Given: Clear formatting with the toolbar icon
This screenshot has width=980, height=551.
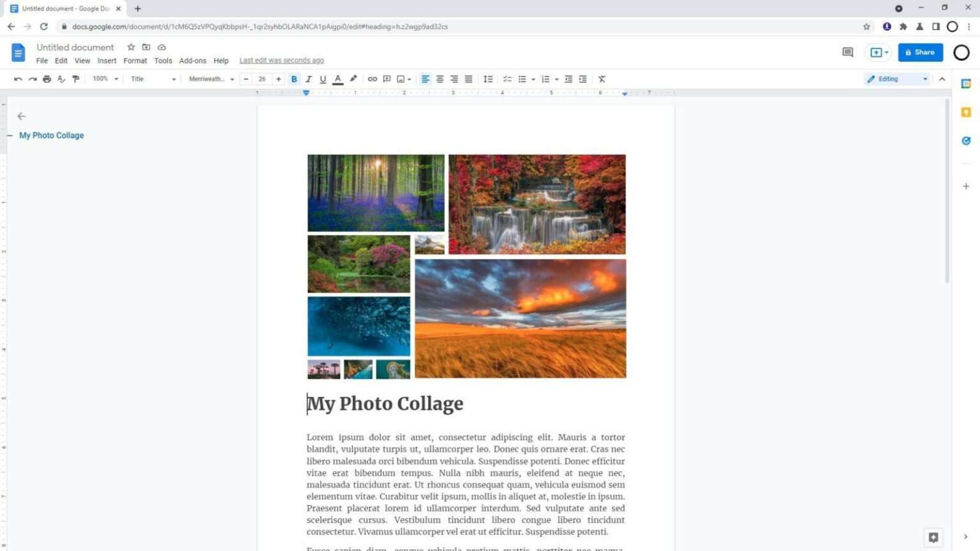Looking at the screenshot, I should coord(600,78).
